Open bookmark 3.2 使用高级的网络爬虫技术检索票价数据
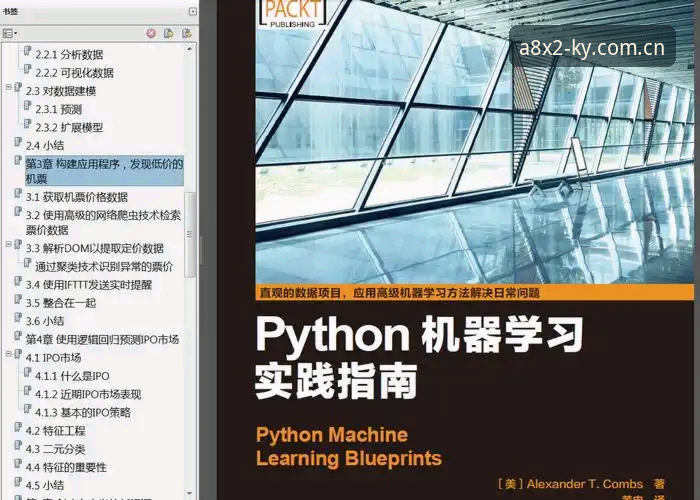 103,222
